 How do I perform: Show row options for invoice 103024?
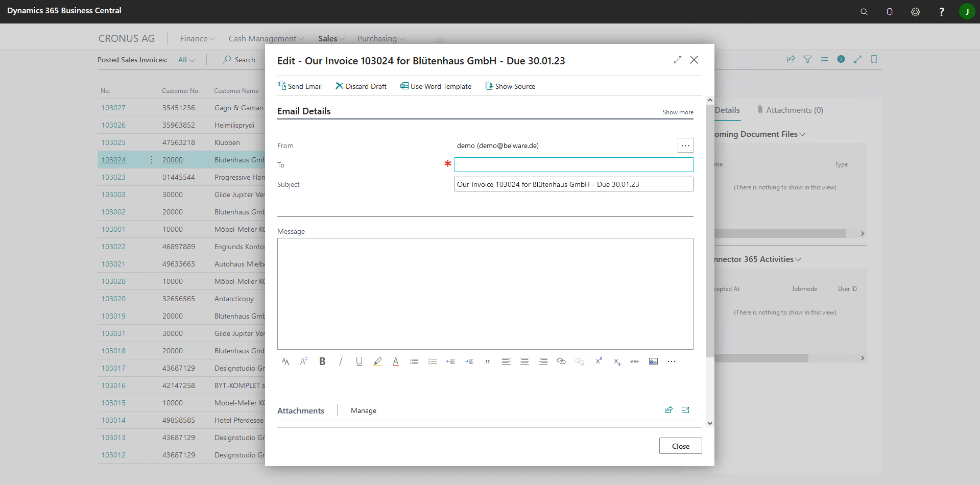[x=152, y=160]
